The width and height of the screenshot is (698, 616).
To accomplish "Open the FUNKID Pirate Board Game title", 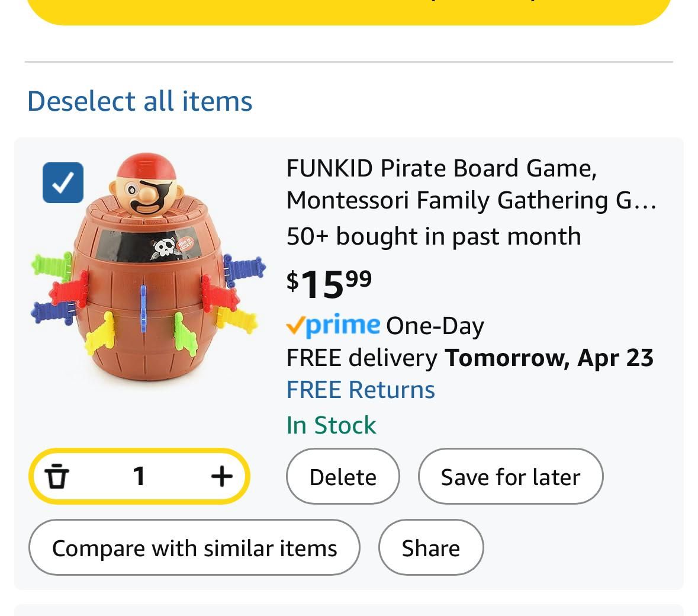I will point(471,184).
